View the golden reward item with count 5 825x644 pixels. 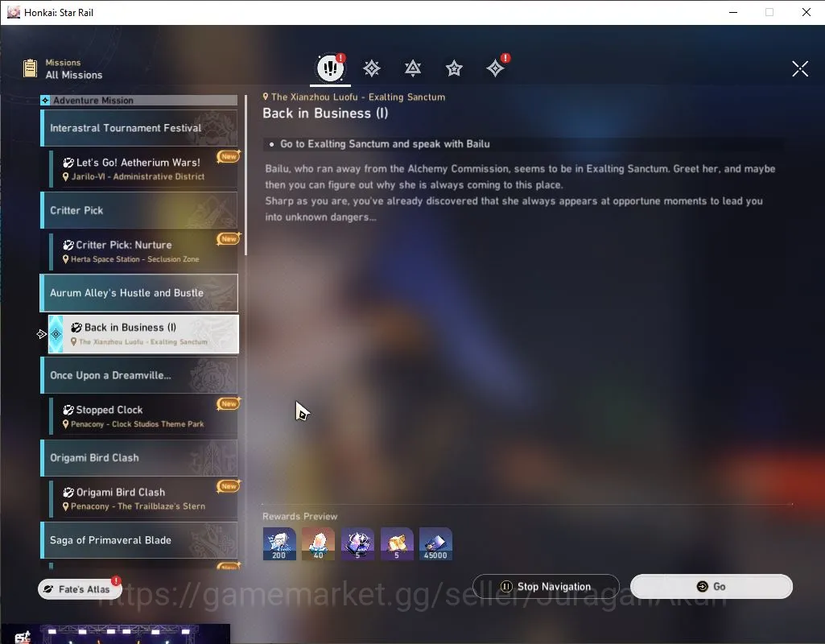click(397, 544)
